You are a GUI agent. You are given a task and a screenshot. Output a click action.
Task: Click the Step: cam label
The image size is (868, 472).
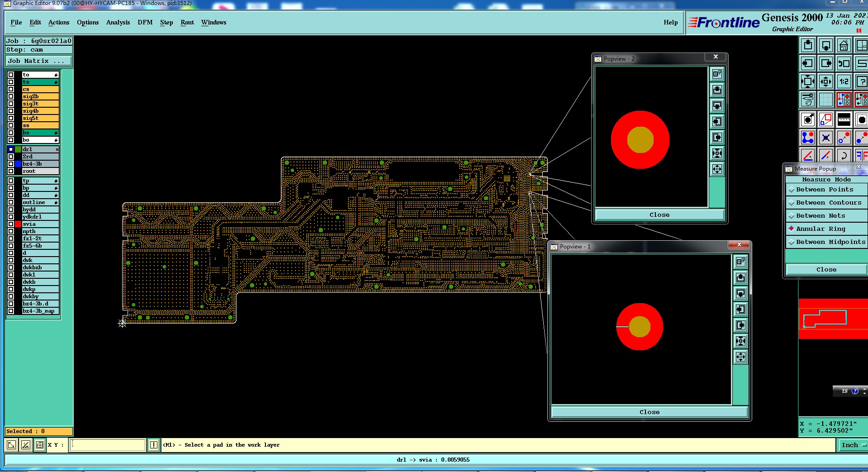click(x=39, y=50)
